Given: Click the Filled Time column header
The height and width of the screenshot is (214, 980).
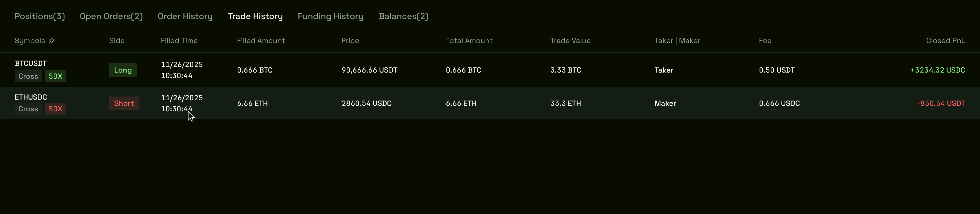Looking at the screenshot, I should coord(179,41).
